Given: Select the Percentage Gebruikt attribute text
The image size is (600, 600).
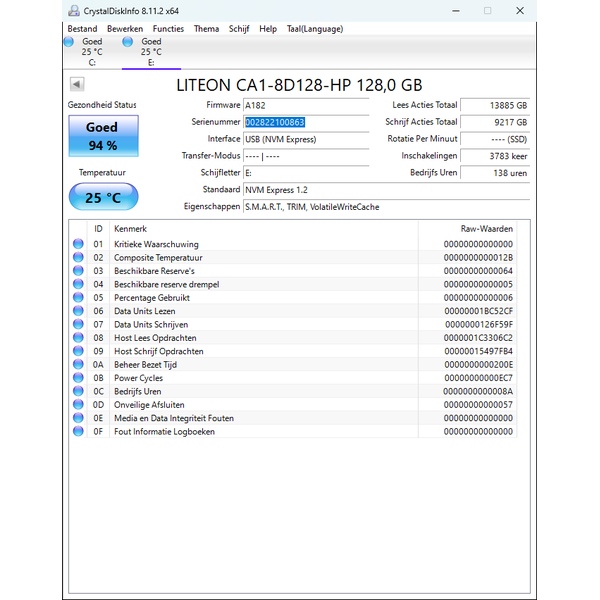Looking at the screenshot, I should tap(152, 298).
